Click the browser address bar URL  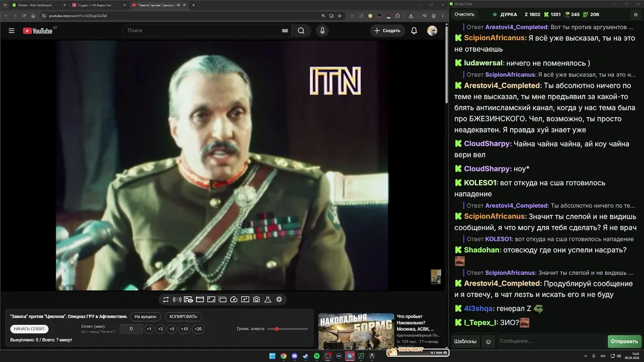point(78,16)
